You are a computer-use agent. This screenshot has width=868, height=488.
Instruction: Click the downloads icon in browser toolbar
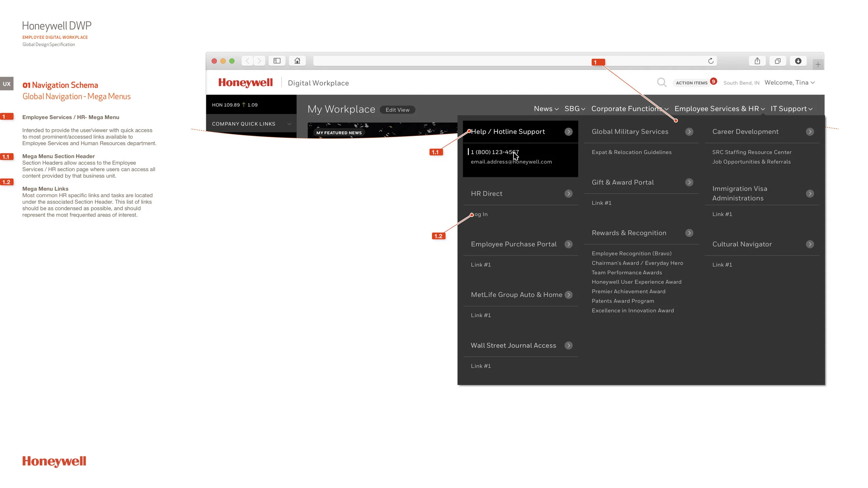pos(798,61)
